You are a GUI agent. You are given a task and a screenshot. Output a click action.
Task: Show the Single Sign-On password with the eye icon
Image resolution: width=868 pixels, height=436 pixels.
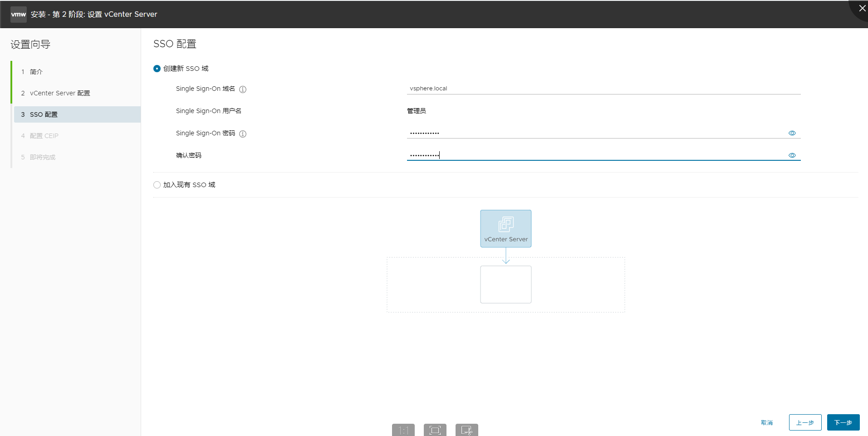point(792,133)
